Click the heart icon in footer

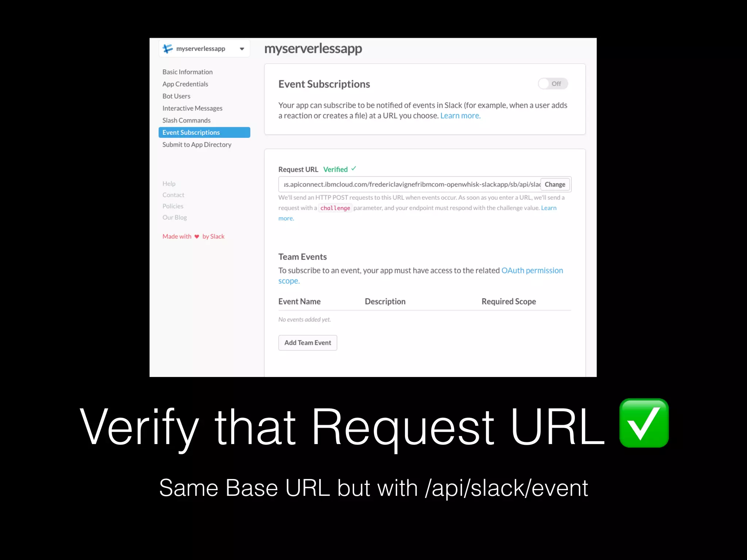coord(197,237)
